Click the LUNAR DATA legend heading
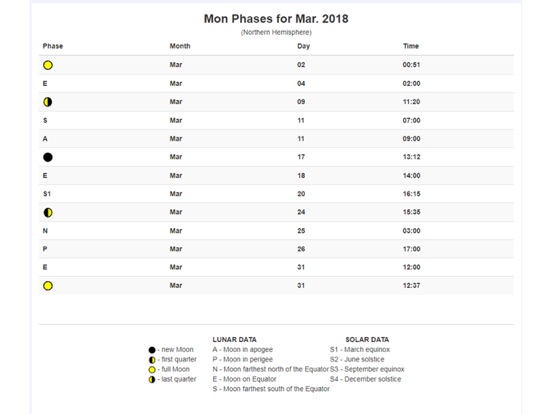Screen dimensions: 552x414 point(234,340)
